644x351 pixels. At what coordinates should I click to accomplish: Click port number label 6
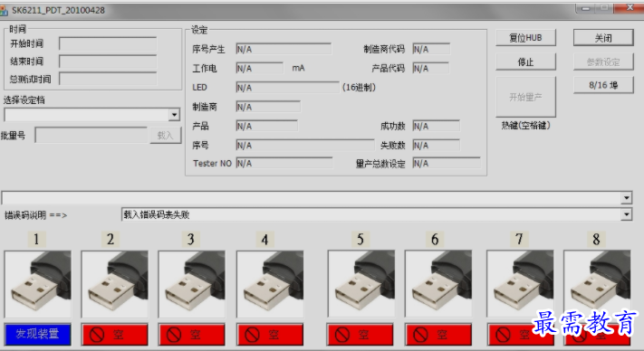[x=435, y=239]
